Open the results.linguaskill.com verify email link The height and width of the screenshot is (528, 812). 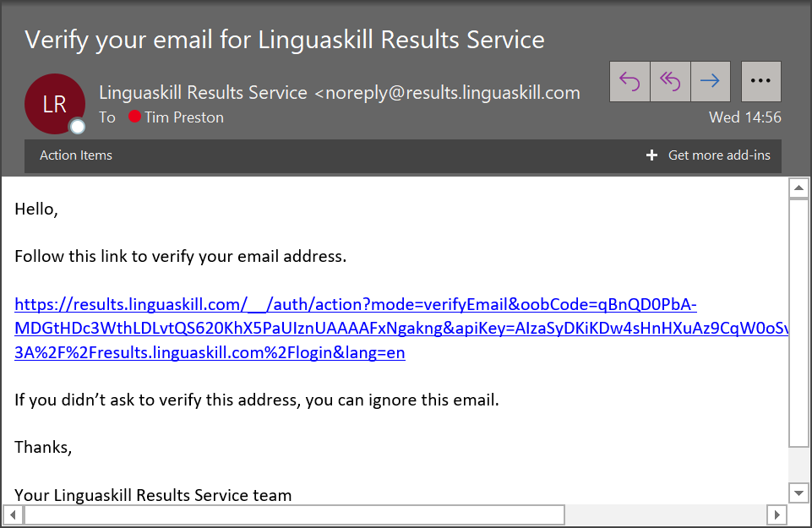click(x=401, y=328)
